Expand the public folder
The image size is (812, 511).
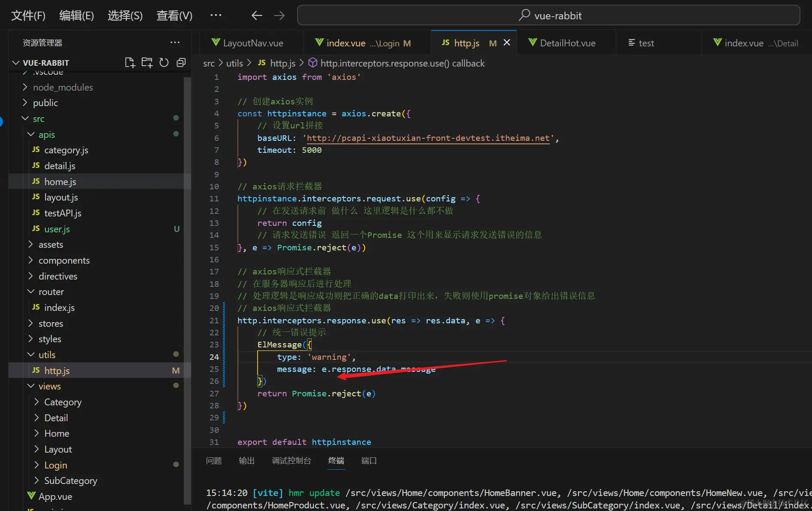46,103
